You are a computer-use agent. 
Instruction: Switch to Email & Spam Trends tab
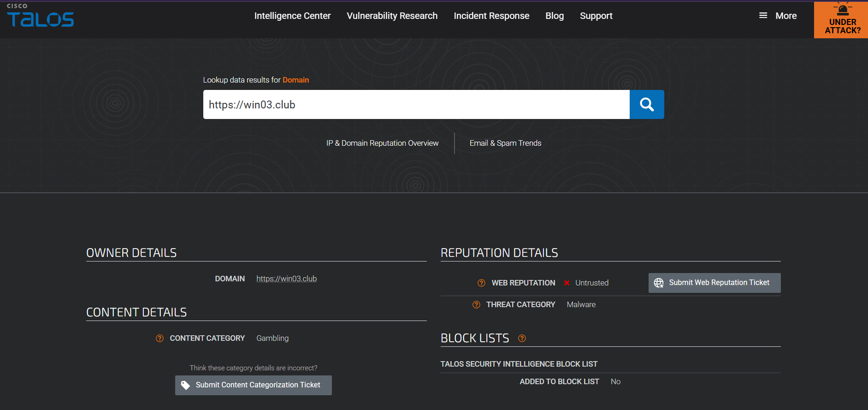pos(505,143)
